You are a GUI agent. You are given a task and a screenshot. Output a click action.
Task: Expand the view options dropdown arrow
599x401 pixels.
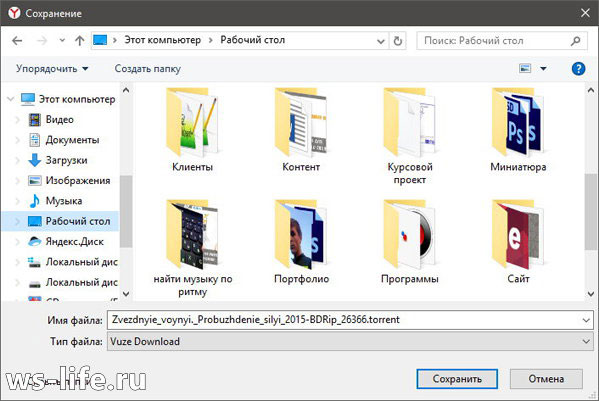[543, 69]
